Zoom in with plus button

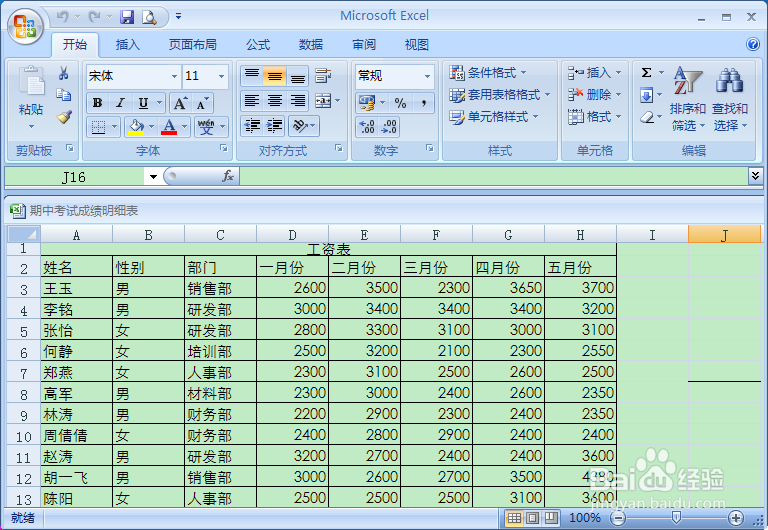pyautogui.click(x=735, y=518)
